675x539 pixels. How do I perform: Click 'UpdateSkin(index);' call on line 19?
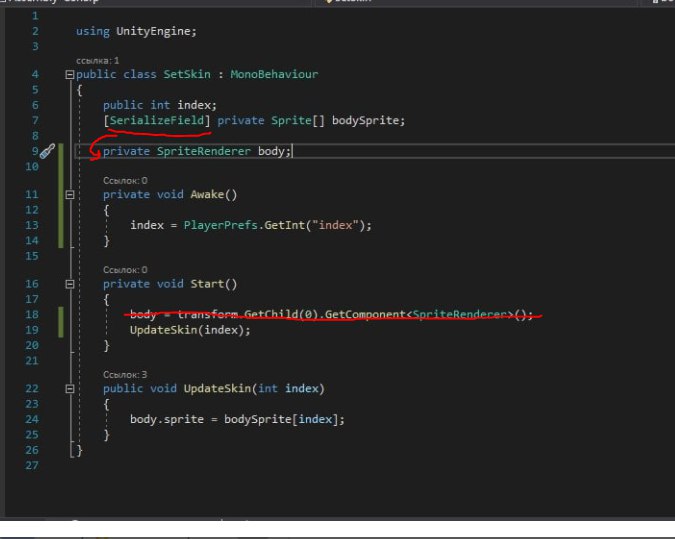click(190, 330)
